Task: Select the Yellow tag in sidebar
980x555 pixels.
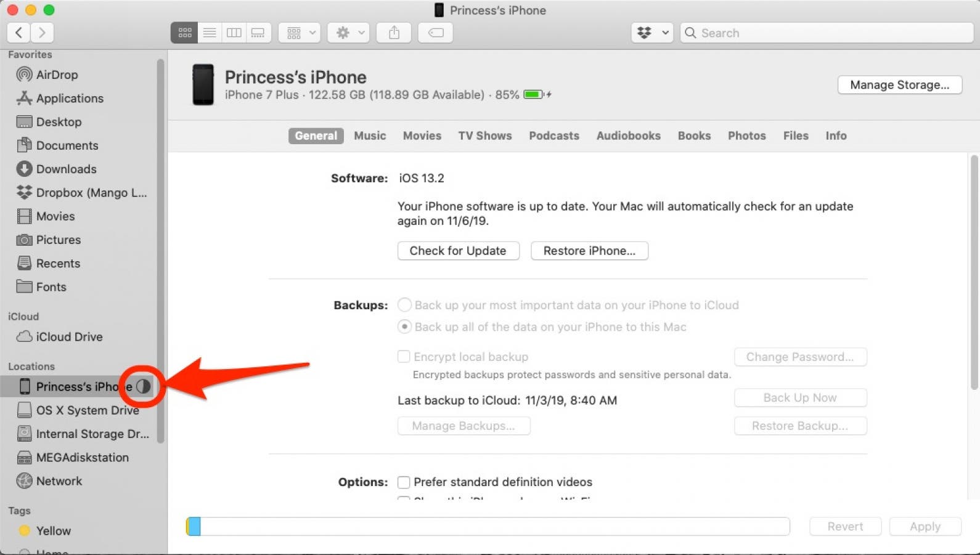Action: 45,530
